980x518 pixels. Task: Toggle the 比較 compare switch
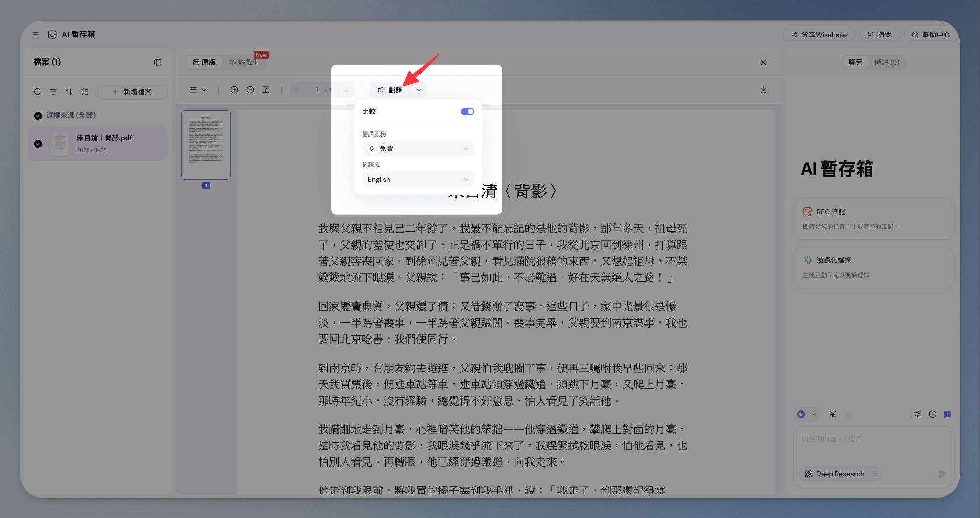[467, 111]
